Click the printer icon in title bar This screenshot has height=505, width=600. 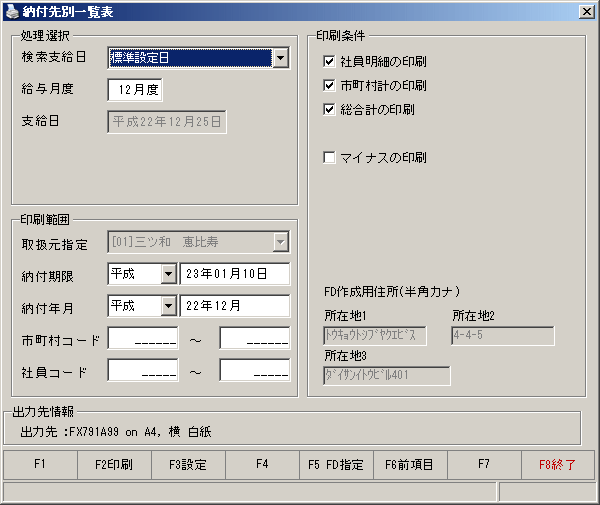pos(12,11)
